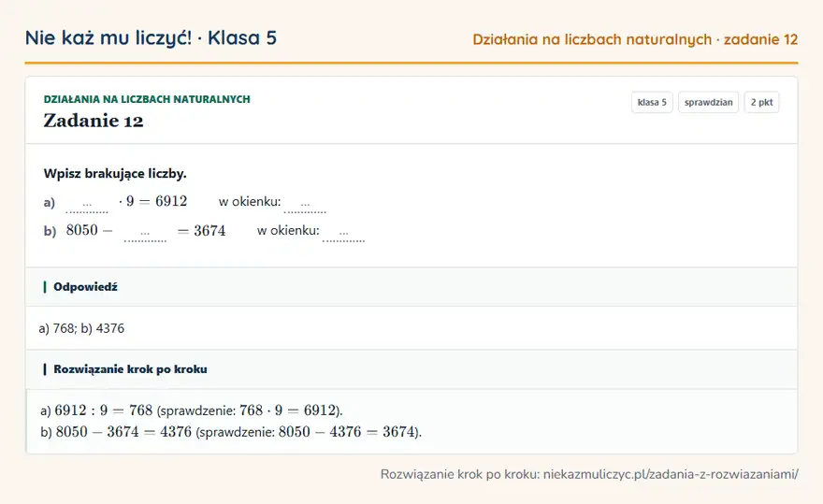Image resolution: width=823 pixels, height=504 pixels.
Task: Click the '· 9 = 6912' equation in part a
Action: (x=152, y=201)
